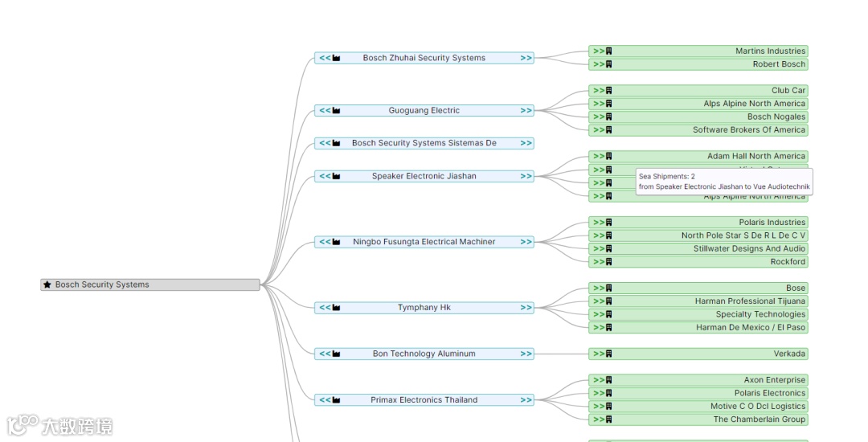
Task: Collapse left arrows on Speaker Electronic Jiashan
Action: [x=325, y=177]
